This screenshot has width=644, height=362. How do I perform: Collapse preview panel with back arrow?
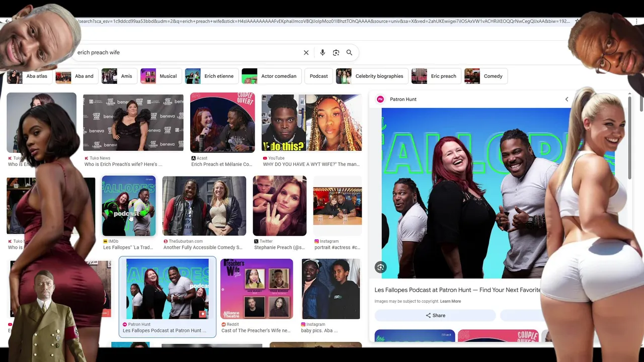tap(567, 99)
